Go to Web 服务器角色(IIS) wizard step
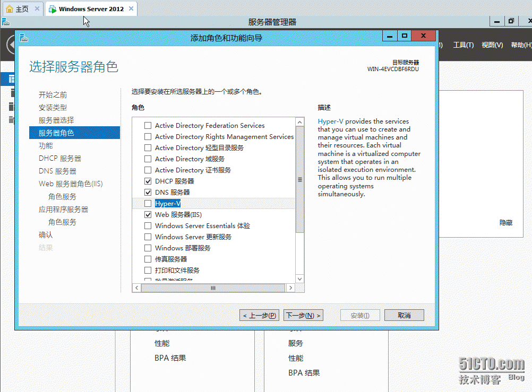The width and height of the screenshot is (532, 392). [x=71, y=184]
